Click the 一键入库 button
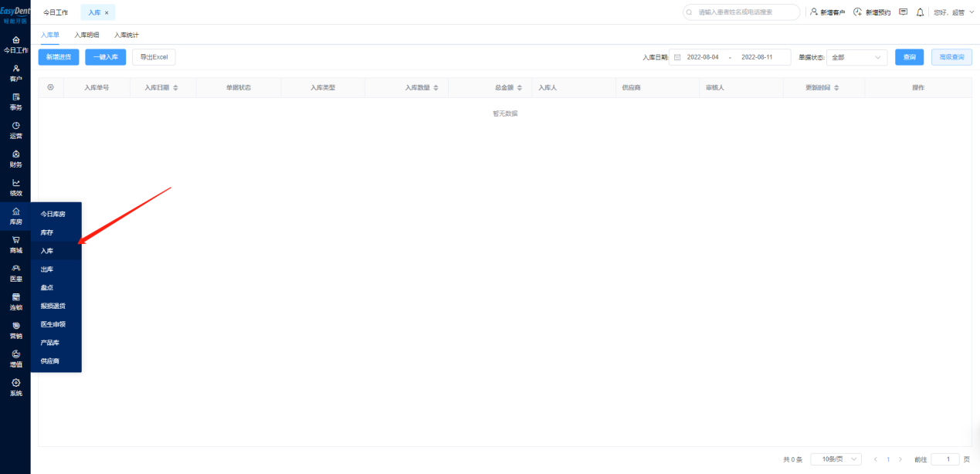 coord(106,57)
